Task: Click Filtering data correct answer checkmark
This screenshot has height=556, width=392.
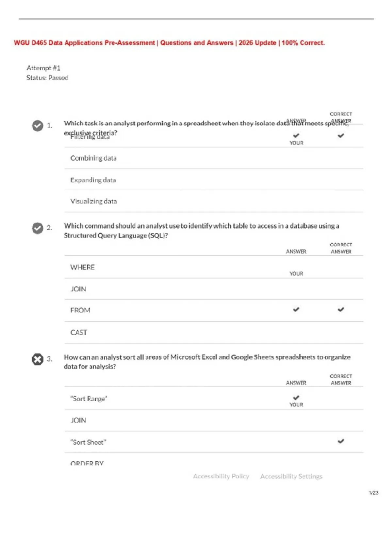Action: point(341,135)
